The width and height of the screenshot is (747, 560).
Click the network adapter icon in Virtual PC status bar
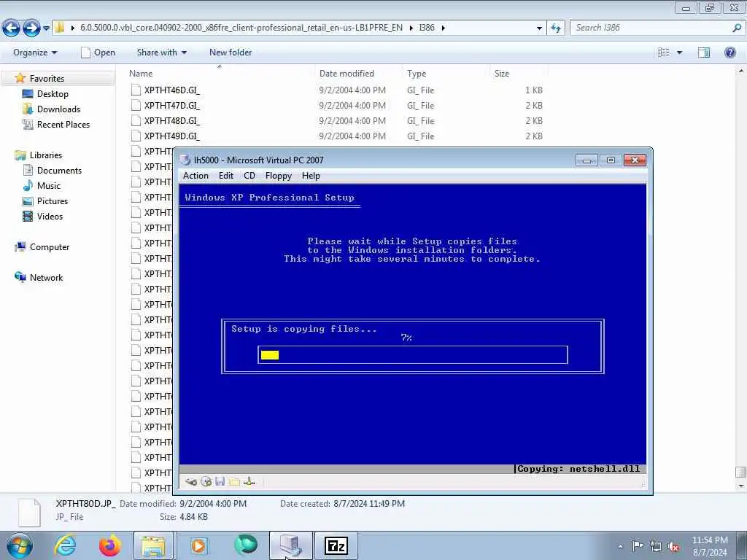point(249,482)
